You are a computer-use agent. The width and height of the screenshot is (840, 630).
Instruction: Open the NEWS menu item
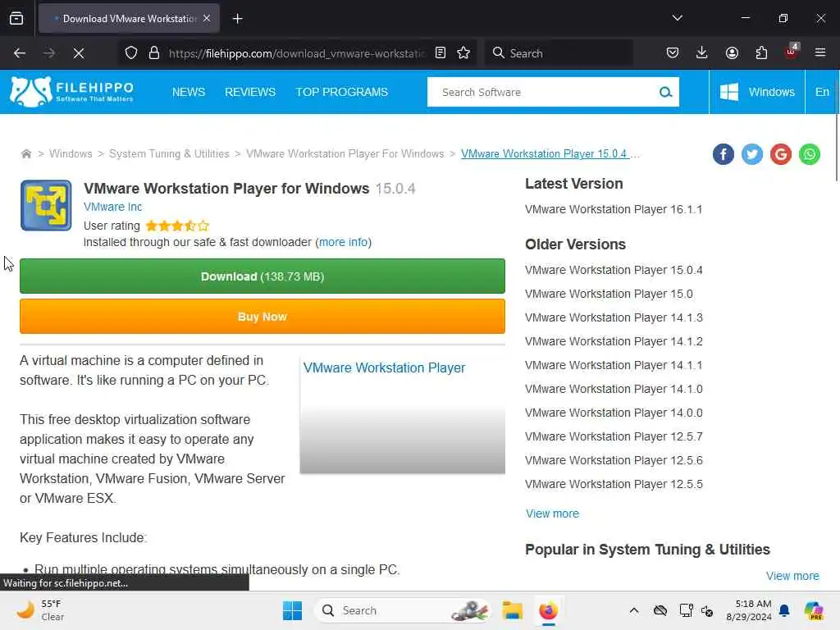189,92
